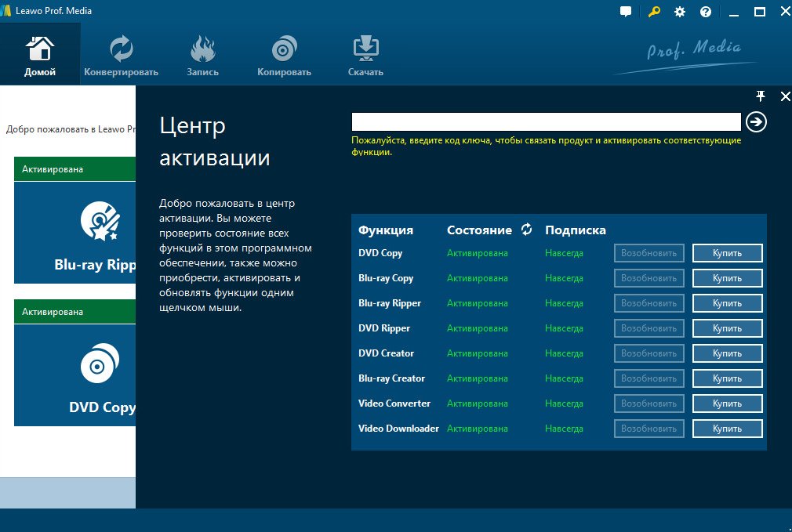
Task: Select the Blu-ray Creator function name
Action: coord(391,378)
